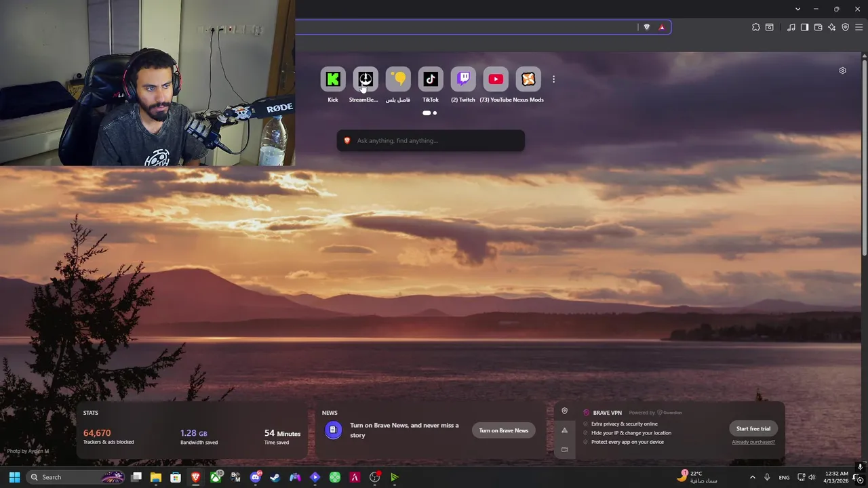Click the Brave News icon in news card

333,430
